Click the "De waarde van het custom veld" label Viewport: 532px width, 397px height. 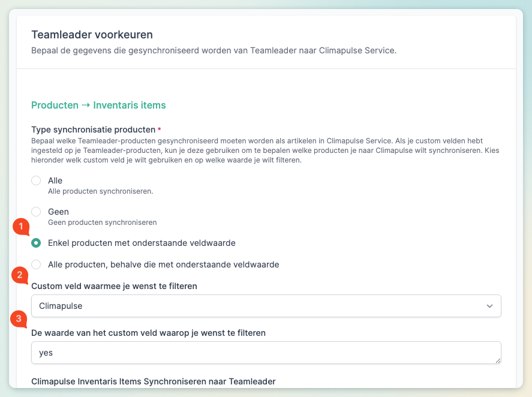148,332
